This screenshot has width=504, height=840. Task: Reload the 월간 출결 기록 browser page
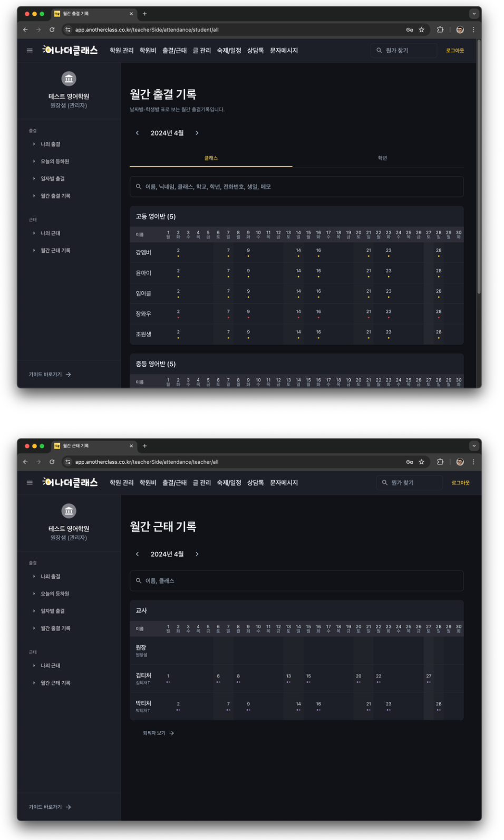pyautogui.click(x=52, y=30)
